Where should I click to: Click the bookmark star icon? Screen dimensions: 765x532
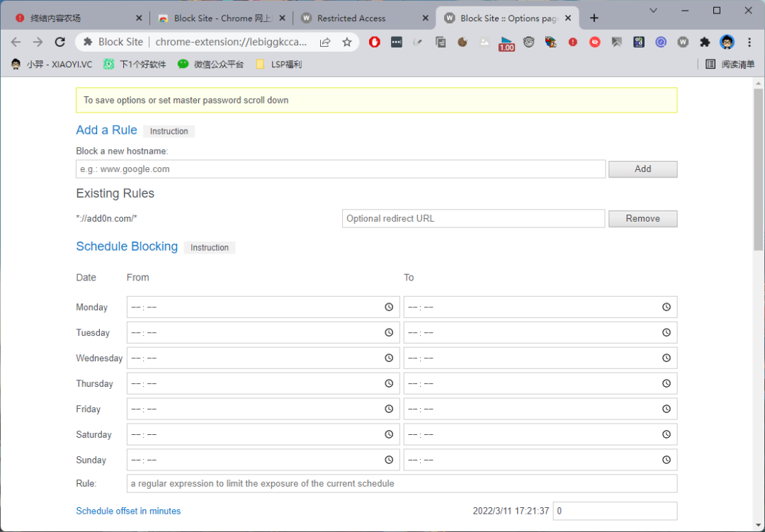click(x=347, y=43)
